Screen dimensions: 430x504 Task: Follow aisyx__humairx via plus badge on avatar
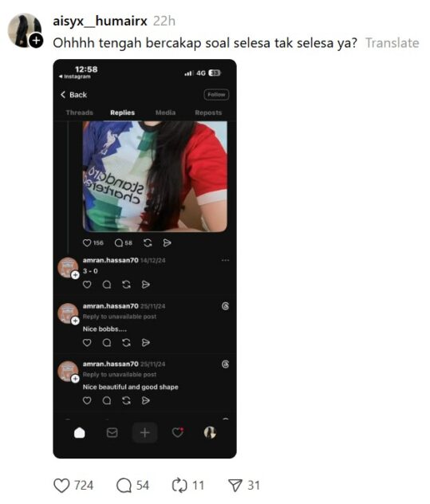37,41
